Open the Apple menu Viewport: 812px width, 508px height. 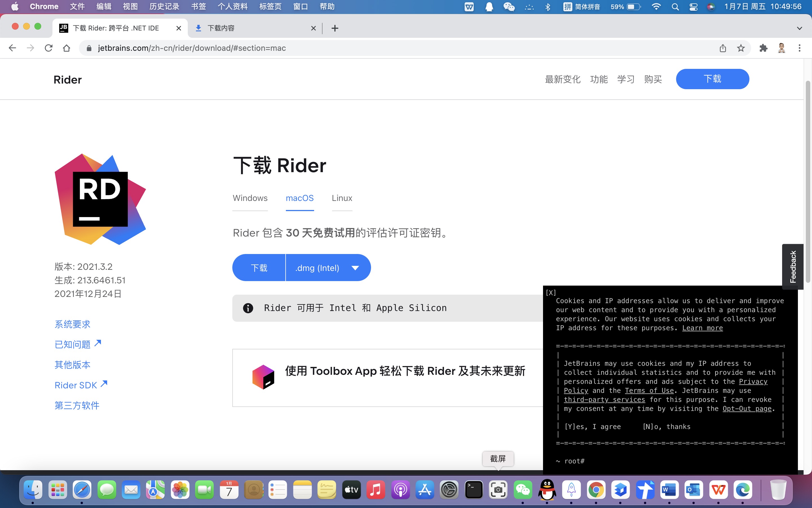[x=15, y=7]
